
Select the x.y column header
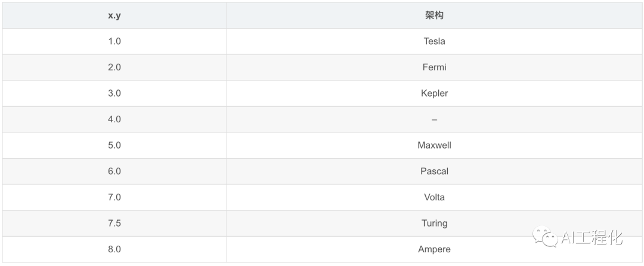[x=114, y=16]
